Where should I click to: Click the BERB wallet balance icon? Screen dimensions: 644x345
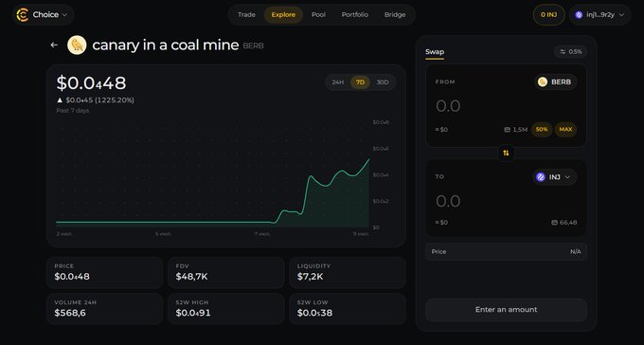(507, 130)
